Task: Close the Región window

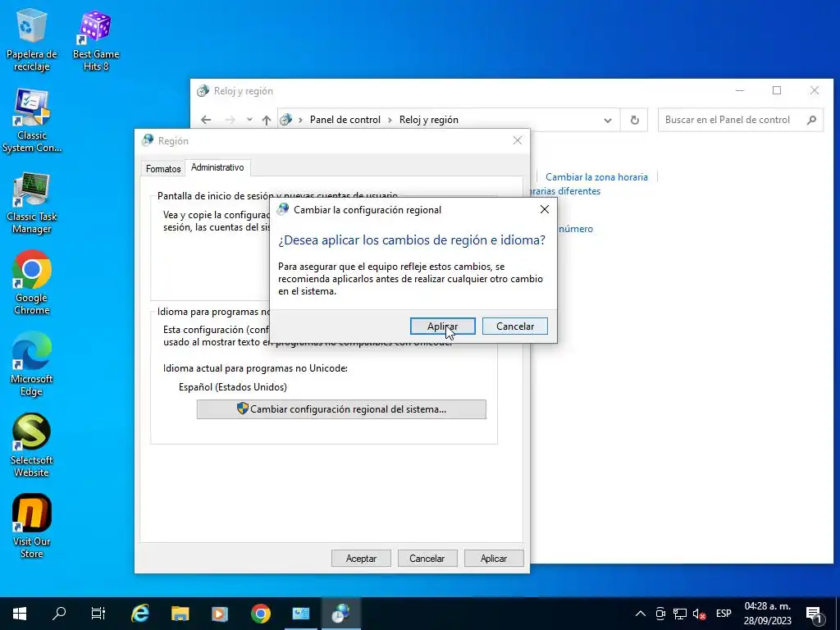Action: click(x=517, y=140)
